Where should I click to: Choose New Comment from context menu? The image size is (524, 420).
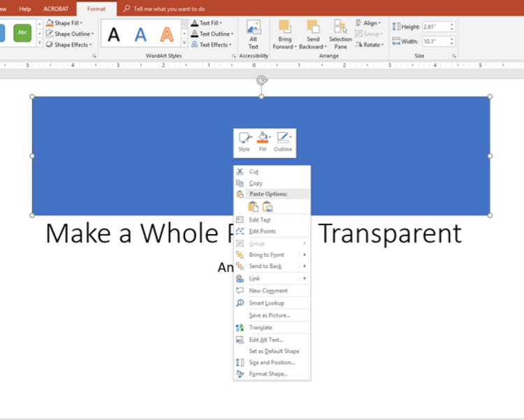(272, 291)
